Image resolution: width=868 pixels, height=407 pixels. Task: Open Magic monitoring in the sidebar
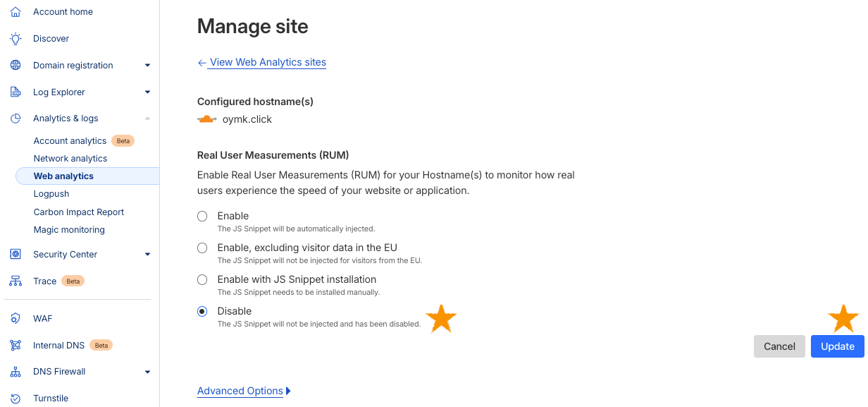(69, 230)
